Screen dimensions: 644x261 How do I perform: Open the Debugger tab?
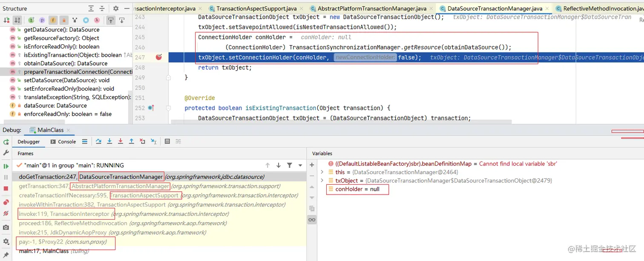coord(29,142)
